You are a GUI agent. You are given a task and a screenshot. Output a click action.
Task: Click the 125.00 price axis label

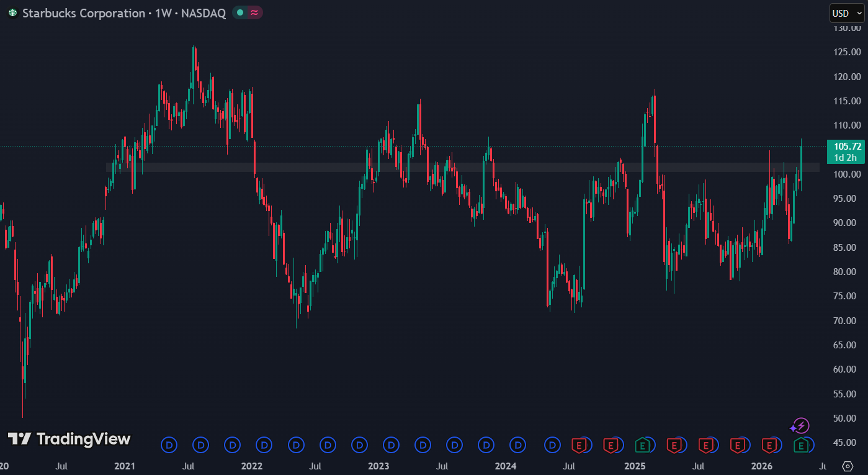coord(848,52)
